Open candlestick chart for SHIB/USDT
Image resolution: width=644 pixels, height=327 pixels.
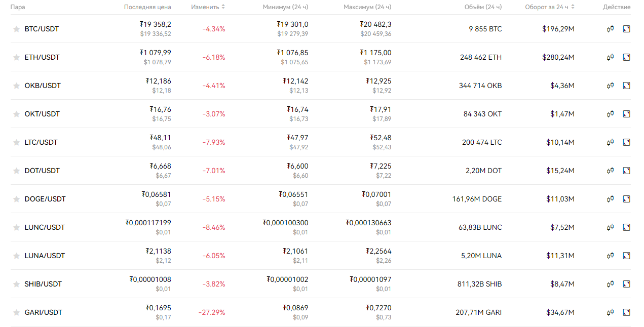click(x=611, y=284)
